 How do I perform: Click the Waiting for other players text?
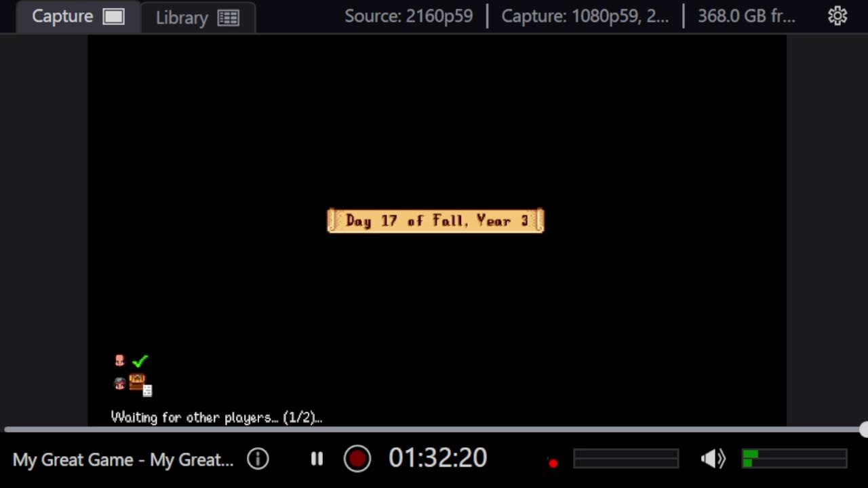click(216, 418)
